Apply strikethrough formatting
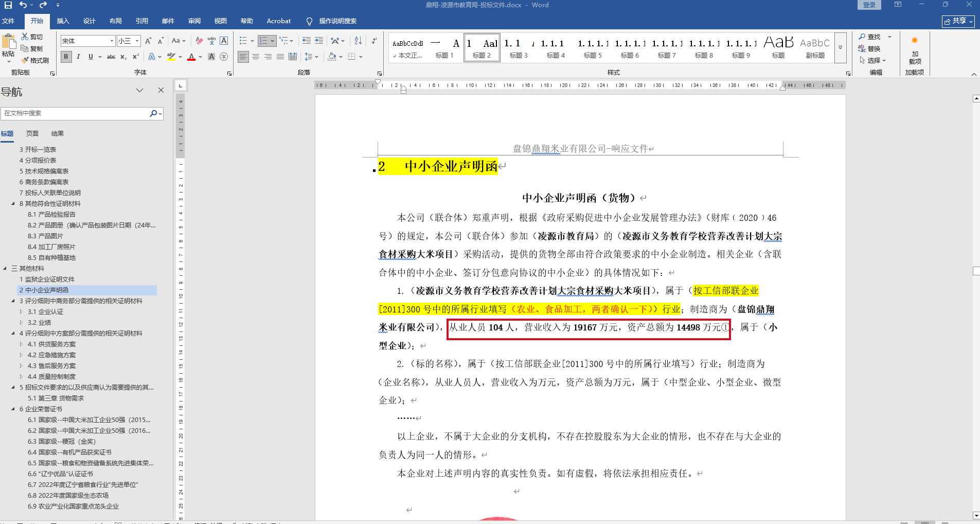 click(111, 57)
